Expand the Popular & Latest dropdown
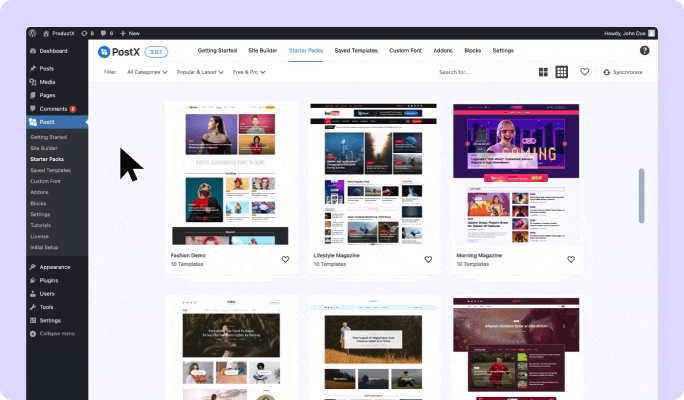The width and height of the screenshot is (684, 400). click(x=200, y=72)
